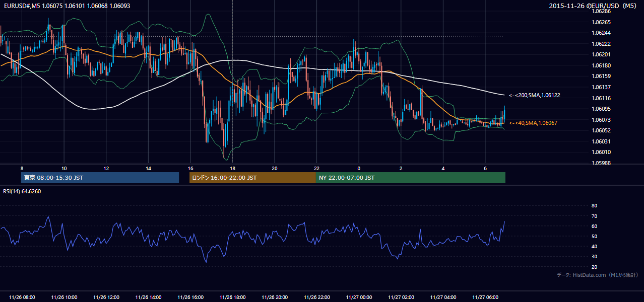Image resolution: width=644 pixels, height=302 pixels.
Task: Click bottom axis label 11/27 06:00
Action: pyautogui.click(x=485, y=297)
